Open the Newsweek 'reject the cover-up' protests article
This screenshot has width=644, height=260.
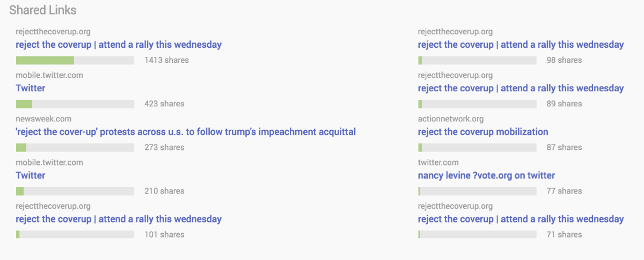186,132
